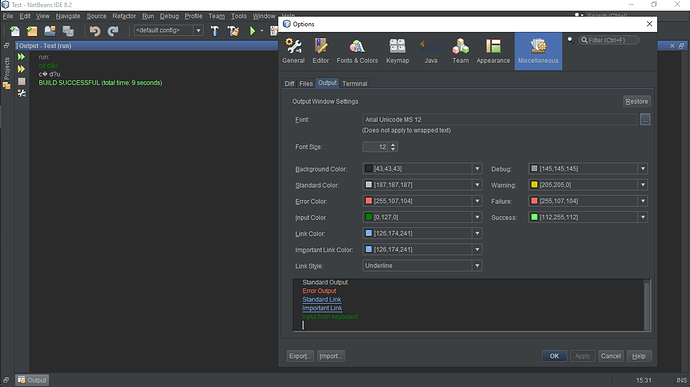Click the Filter search field in Options
The width and height of the screenshot is (690, 387).
click(x=609, y=40)
